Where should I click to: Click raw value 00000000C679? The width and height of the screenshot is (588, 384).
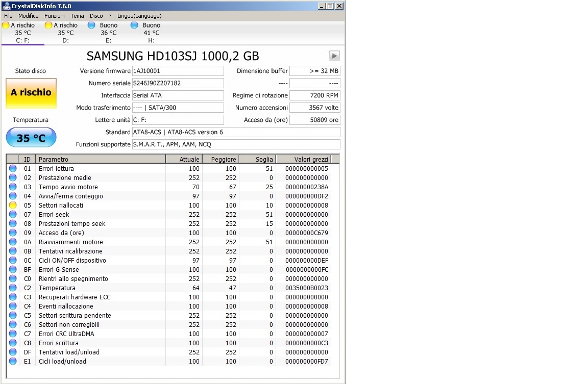[x=306, y=233]
